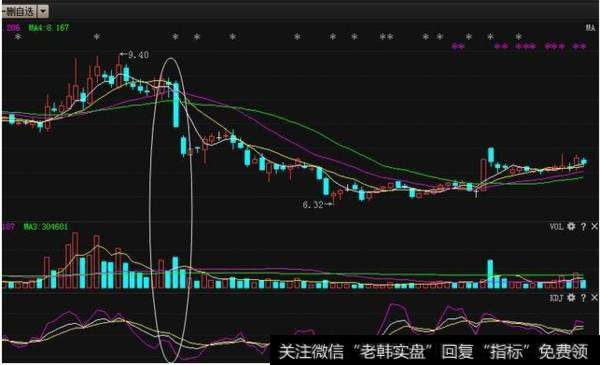Click the MA label at top right
Viewport: 600px width, 365px height.
(x=590, y=28)
